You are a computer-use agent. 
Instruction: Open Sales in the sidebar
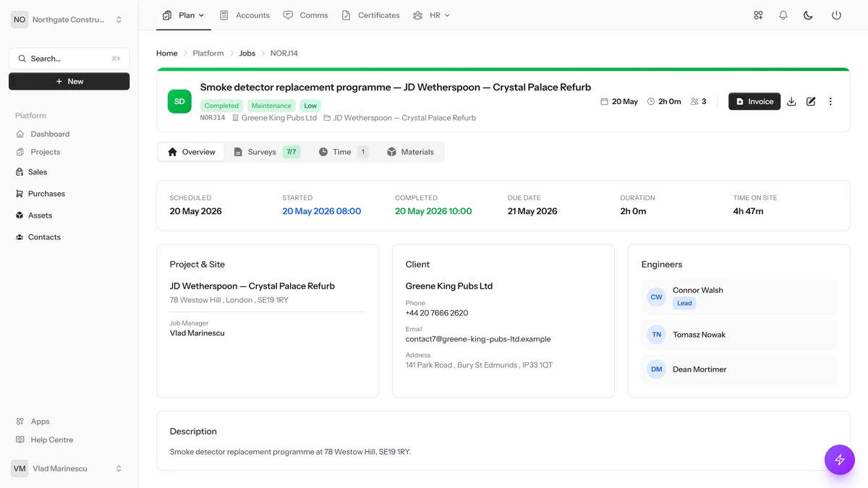(38, 172)
